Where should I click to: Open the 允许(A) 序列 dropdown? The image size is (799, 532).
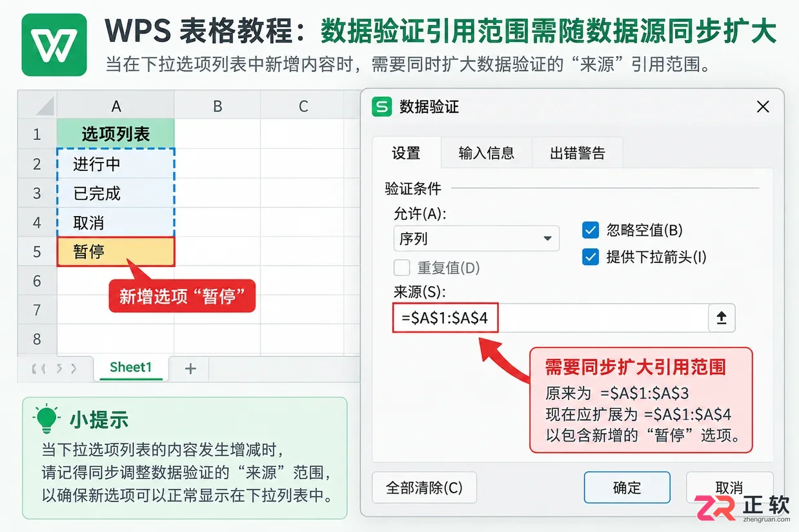(x=476, y=239)
